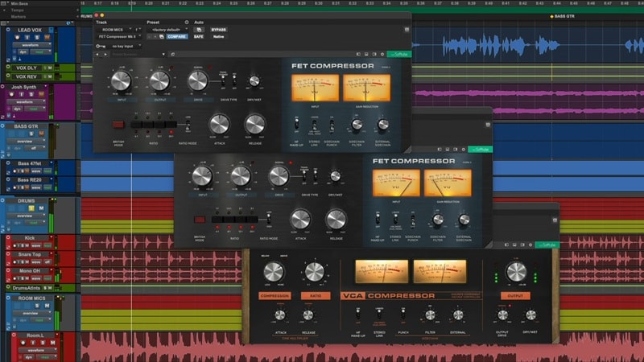
Task: Toggle solo on the DRUMS track
Action: (x=31, y=208)
